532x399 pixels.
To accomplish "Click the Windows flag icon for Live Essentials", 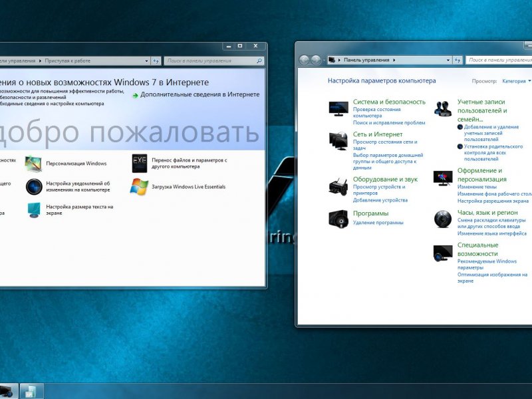I will pyautogui.click(x=140, y=187).
